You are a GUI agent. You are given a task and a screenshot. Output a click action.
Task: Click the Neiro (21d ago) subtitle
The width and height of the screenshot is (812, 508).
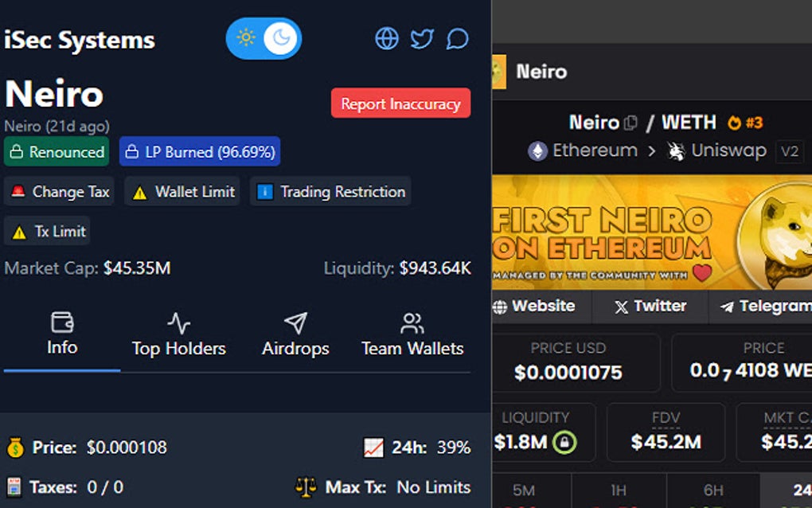pyautogui.click(x=57, y=126)
